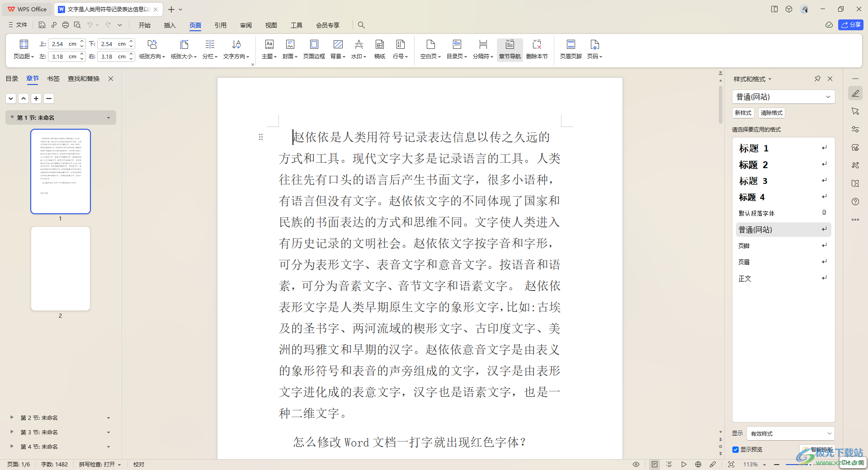Click the print preview icon

(x=77, y=25)
